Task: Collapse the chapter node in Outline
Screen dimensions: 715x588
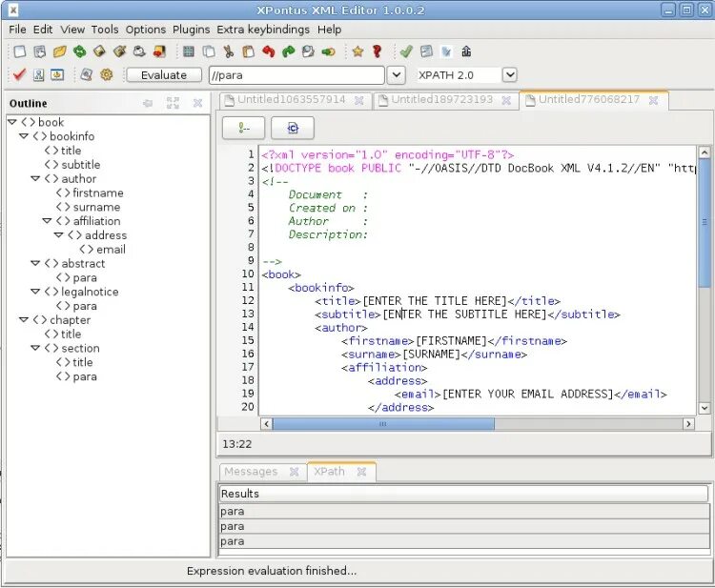Action: point(24,320)
